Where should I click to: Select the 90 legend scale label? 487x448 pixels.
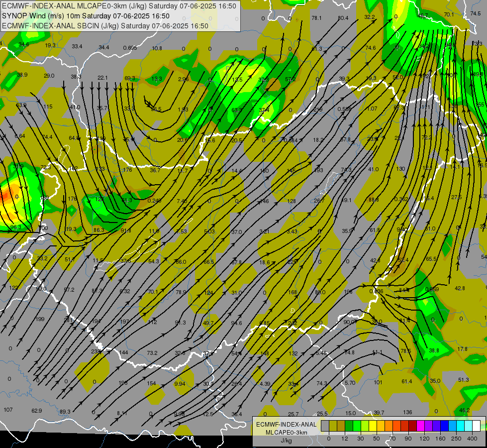408,439
